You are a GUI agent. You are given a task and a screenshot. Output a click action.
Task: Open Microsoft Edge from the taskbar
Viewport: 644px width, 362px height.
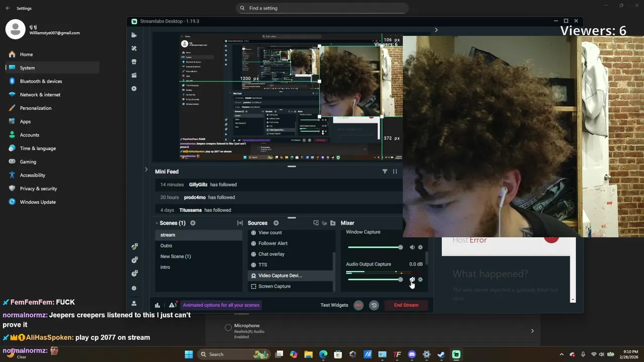(323, 354)
